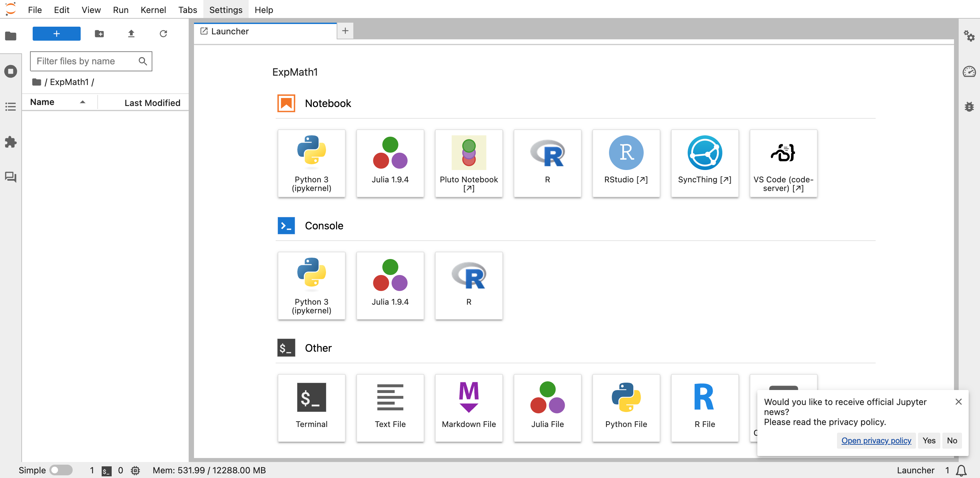Screen dimensions: 980x478
Task: Click the Filter files by name field
Action: (91, 61)
